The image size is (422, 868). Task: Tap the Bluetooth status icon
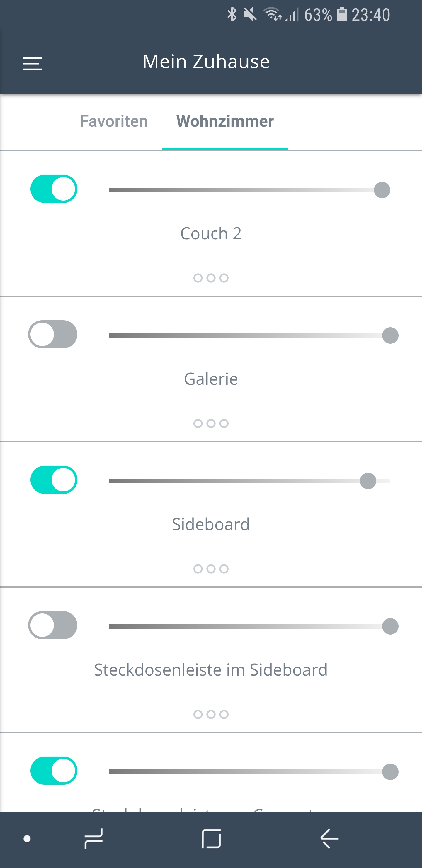pos(232,14)
